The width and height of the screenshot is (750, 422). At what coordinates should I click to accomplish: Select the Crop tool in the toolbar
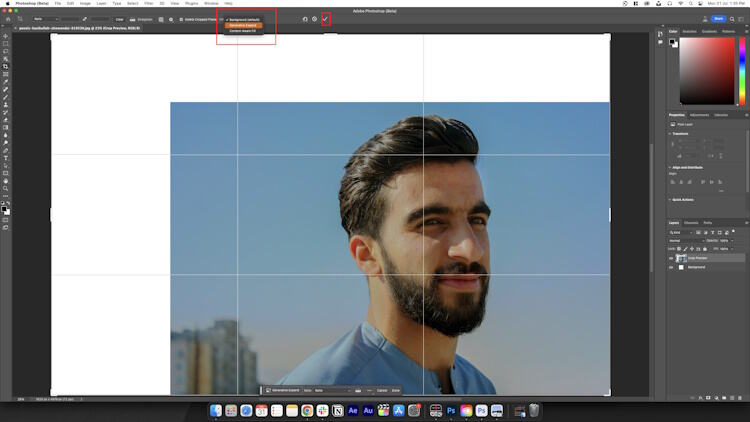6,66
